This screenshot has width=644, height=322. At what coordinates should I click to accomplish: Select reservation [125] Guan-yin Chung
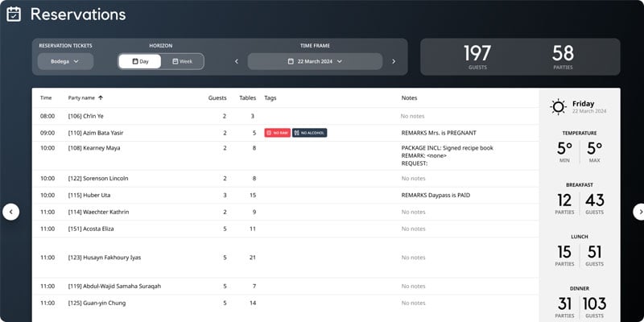click(285, 303)
